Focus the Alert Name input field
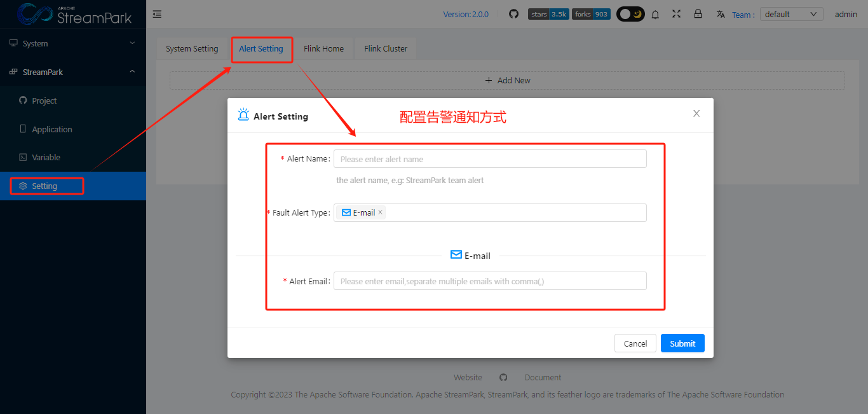The width and height of the screenshot is (868, 414). (490, 159)
